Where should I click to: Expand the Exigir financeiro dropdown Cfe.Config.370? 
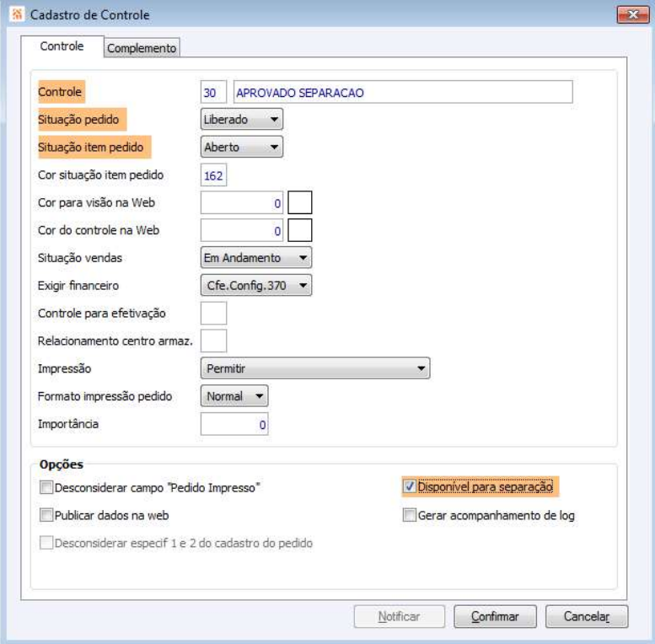click(256, 285)
